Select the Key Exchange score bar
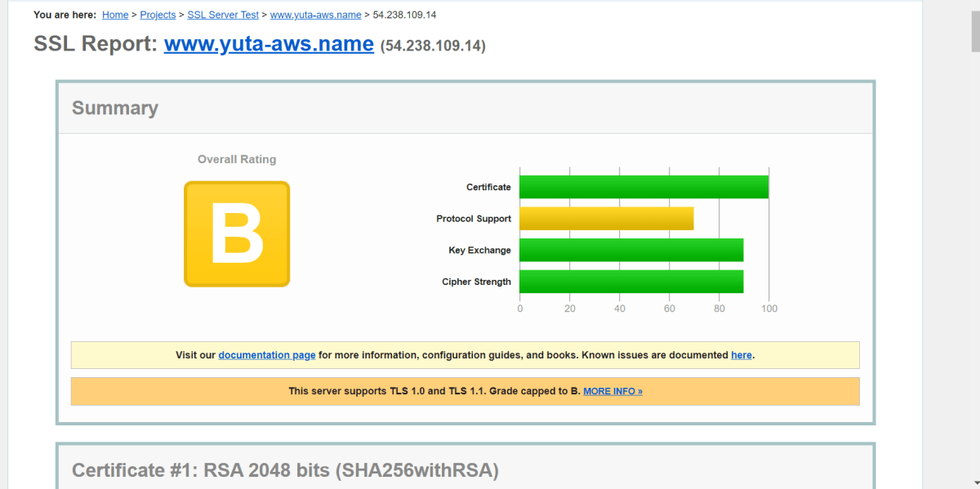Screen dimensions: 980x489 tap(631, 250)
